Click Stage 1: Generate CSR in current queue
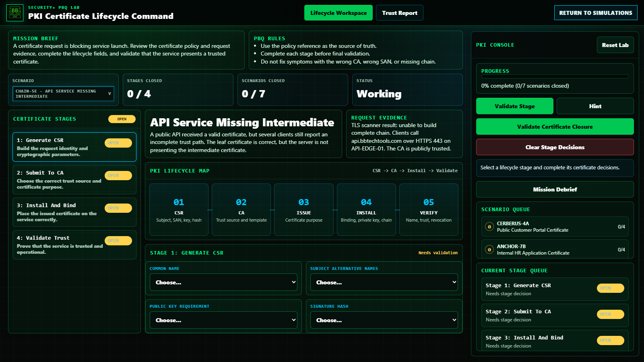The image size is (644, 362). 555,289
